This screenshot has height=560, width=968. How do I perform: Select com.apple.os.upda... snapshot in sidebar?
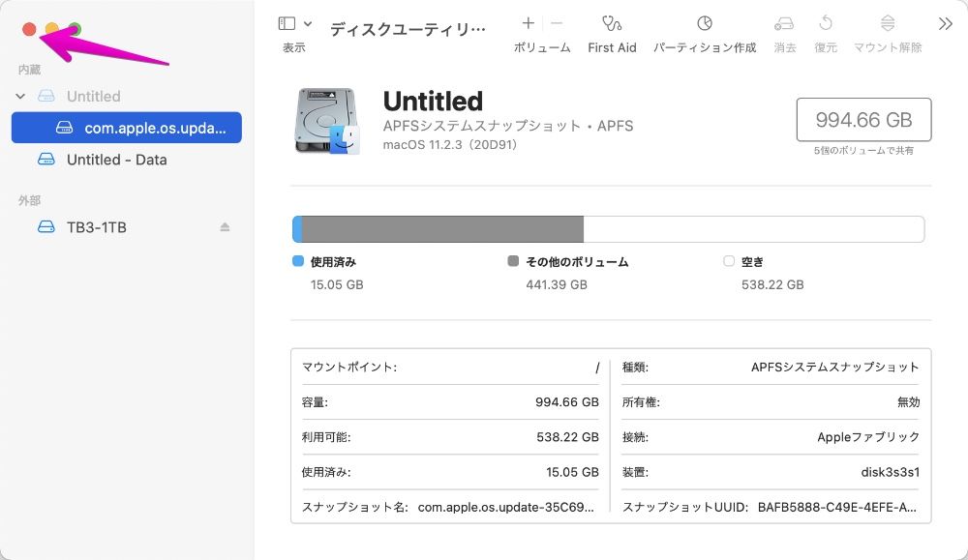click(127, 128)
